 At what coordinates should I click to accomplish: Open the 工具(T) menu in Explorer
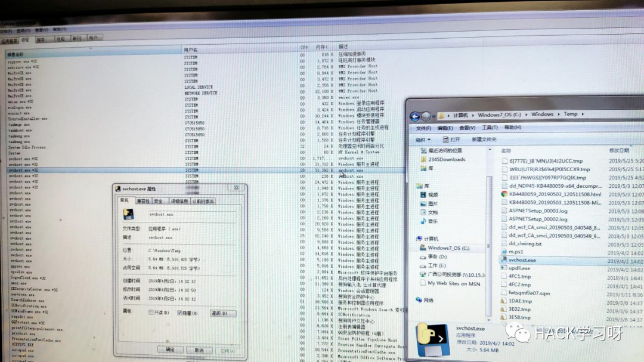click(490, 128)
